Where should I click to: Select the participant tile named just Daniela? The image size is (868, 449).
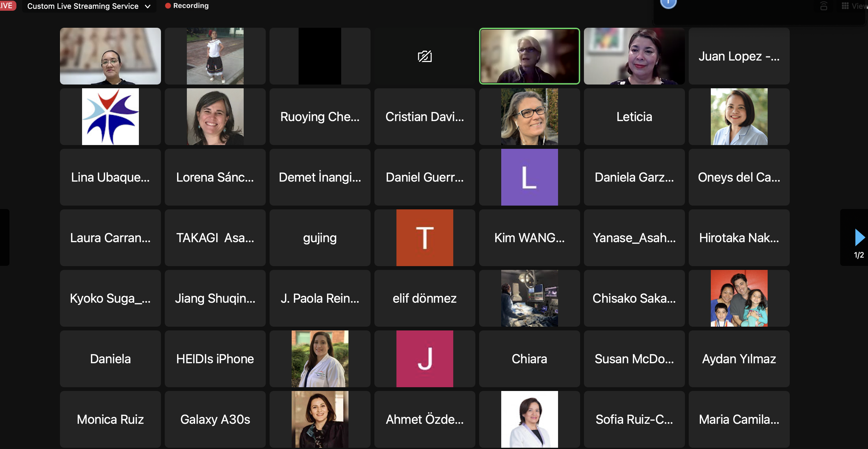click(110, 359)
